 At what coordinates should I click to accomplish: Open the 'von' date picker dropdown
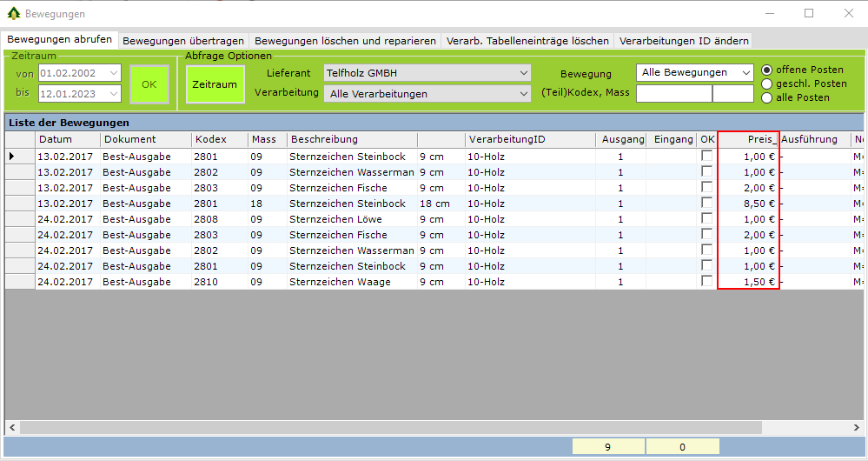pyautogui.click(x=114, y=73)
